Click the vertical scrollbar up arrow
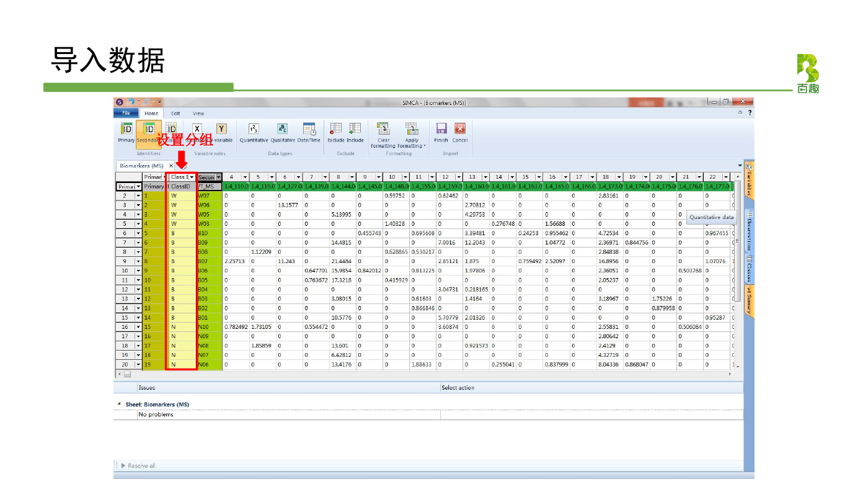The height and width of the screenshot is (489, 868). (x=737, y=177)
